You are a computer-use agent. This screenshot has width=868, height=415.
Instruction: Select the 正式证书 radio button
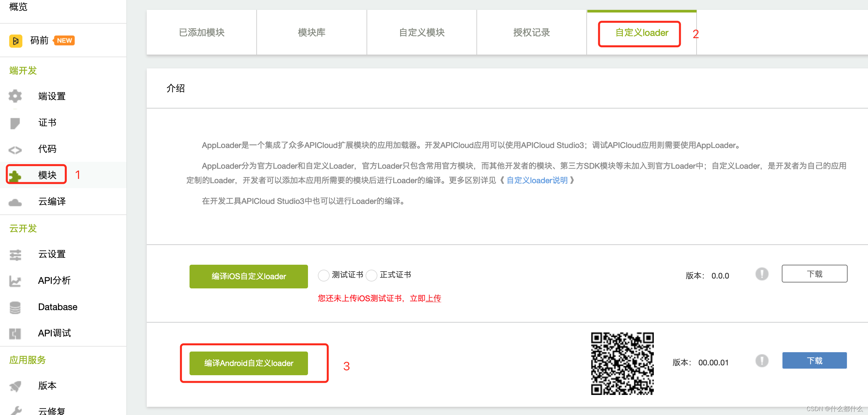point(371,275)
